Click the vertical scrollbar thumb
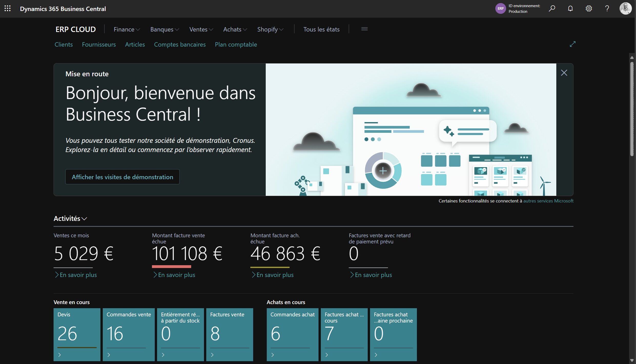The height and width of the screenshot is (364, 636). (632, 109)
